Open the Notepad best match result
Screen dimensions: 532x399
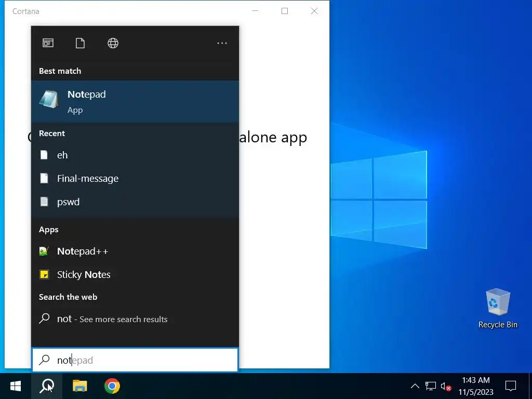135,101
